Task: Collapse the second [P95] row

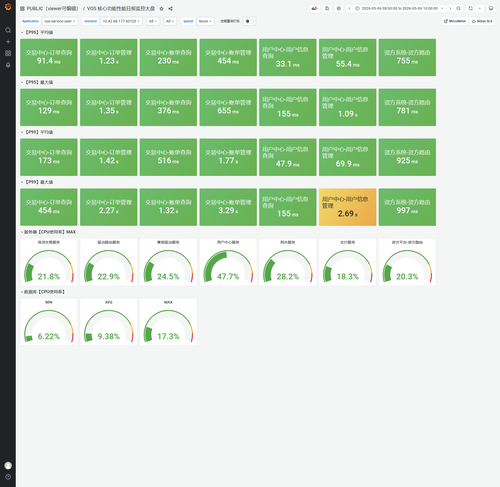Action: (37, 82)
